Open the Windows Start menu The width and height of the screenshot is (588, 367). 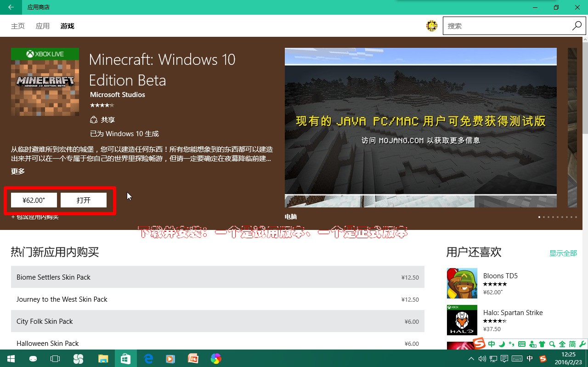[x=11, y=358]
